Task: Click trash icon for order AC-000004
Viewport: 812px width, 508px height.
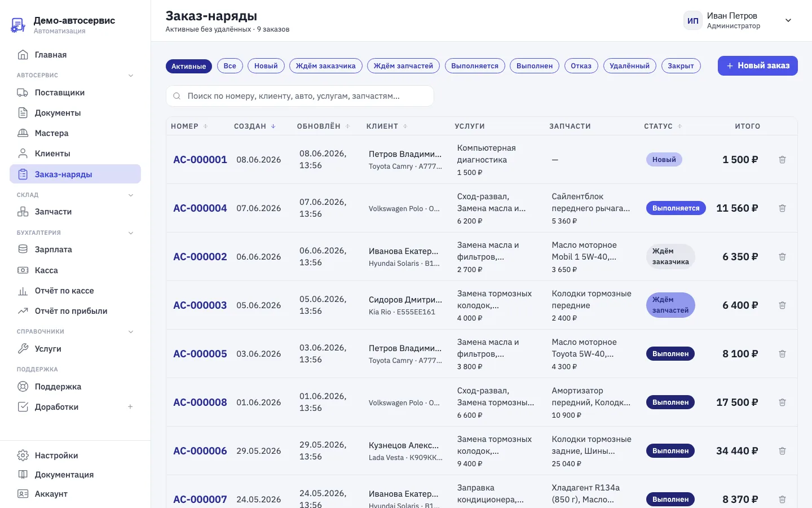Action: [782, 208]
